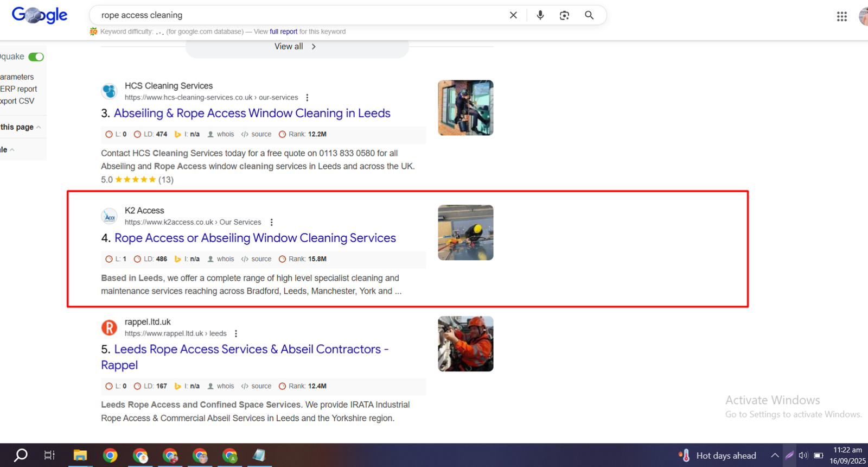Open File Explorer from taskbar

[x=80, y=455]
